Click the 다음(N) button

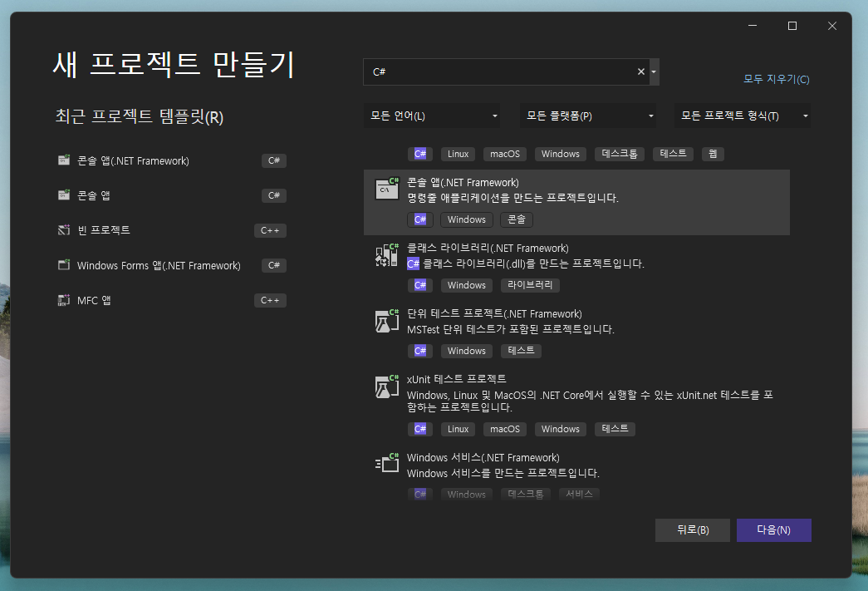point(774,530)
